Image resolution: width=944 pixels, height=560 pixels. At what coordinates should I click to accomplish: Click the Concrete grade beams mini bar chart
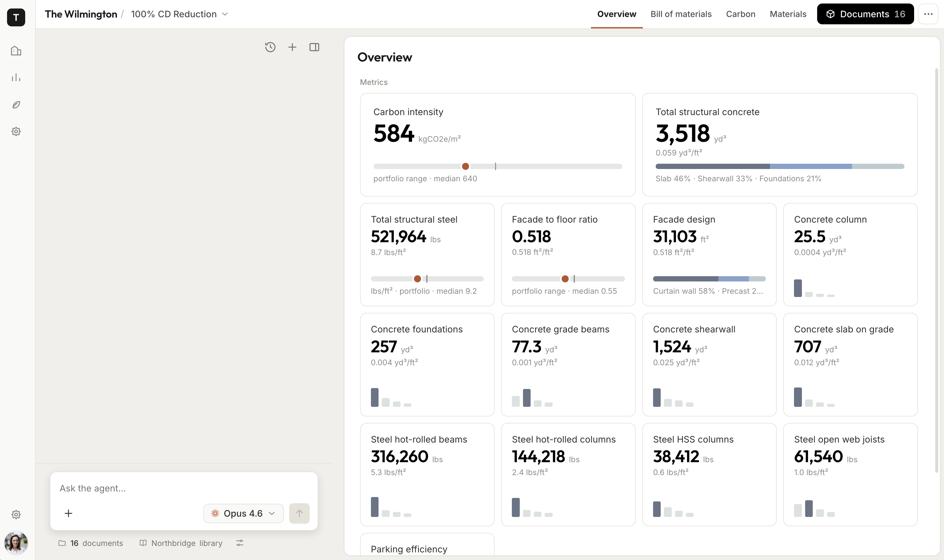pyautogui.click(x=532, y=397)
